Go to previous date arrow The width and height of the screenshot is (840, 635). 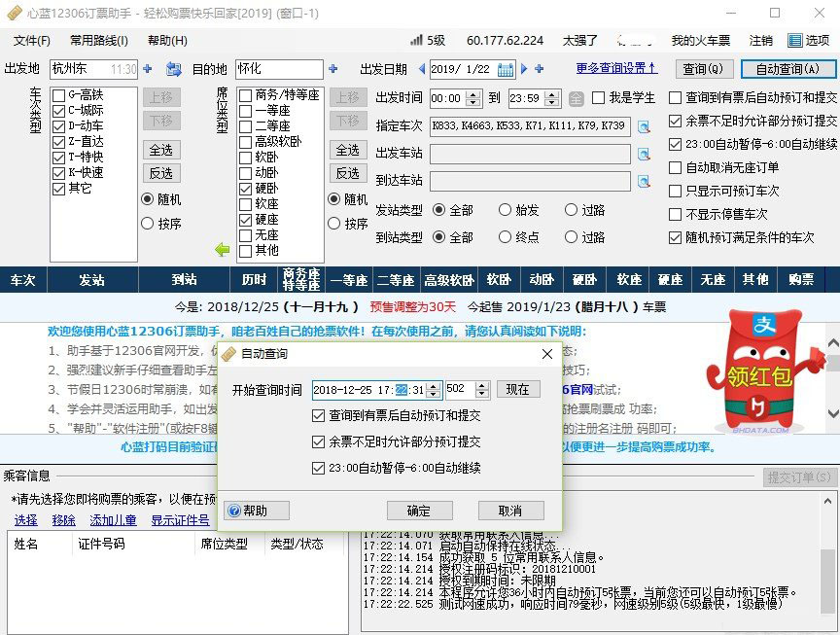[422, 69]
